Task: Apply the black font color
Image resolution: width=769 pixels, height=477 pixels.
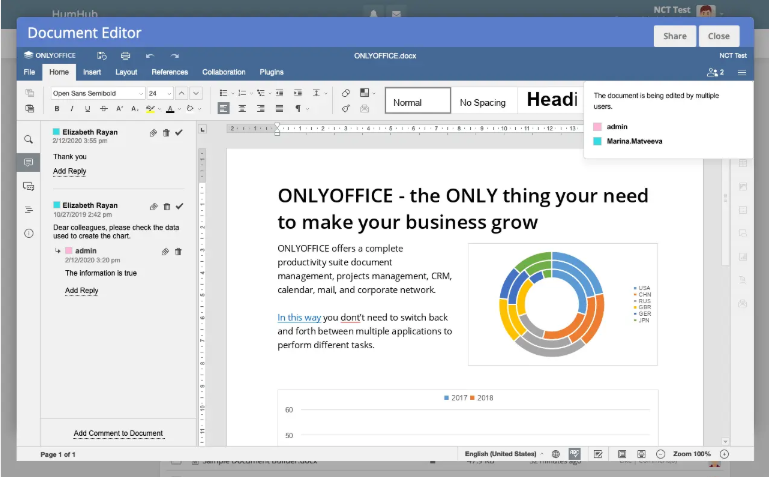Action: tap(170, 109)
